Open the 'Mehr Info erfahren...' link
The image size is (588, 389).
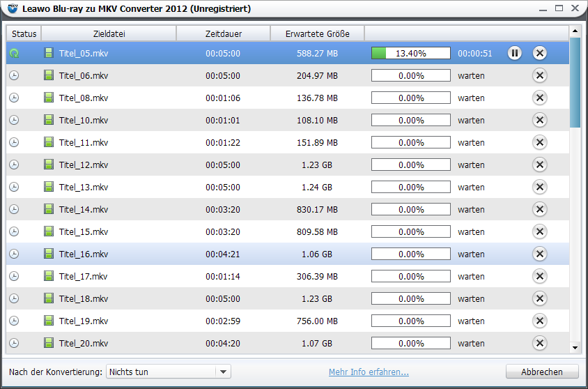(x=369, y=372)
